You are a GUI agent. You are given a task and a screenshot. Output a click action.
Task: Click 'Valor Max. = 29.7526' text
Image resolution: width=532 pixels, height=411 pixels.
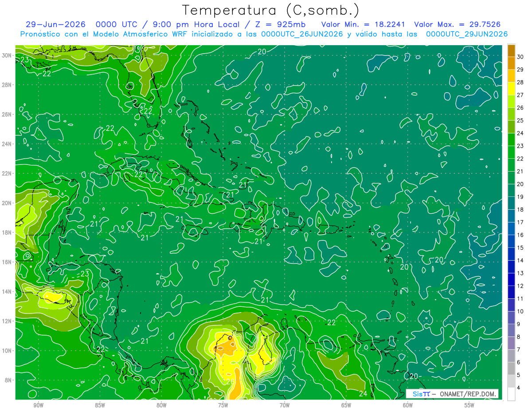[457, 24]
